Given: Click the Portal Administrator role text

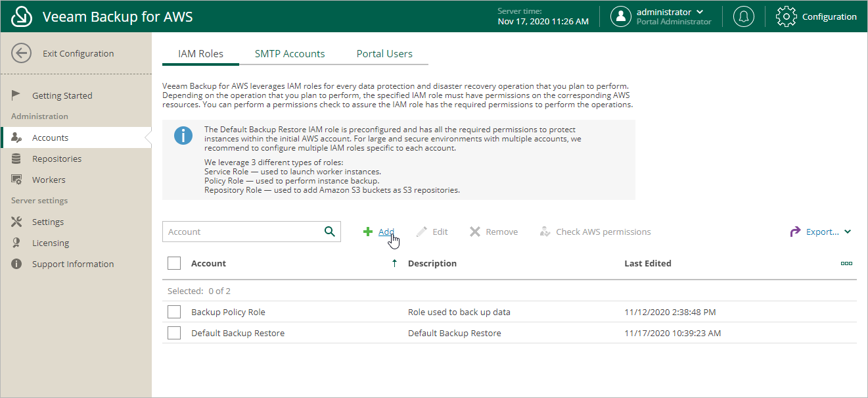Looking at the screenshot, I should pos(674,22).
